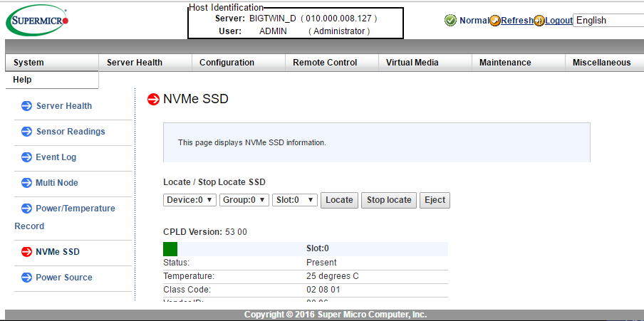Open the Group:0 dropdown

[244, 200]
